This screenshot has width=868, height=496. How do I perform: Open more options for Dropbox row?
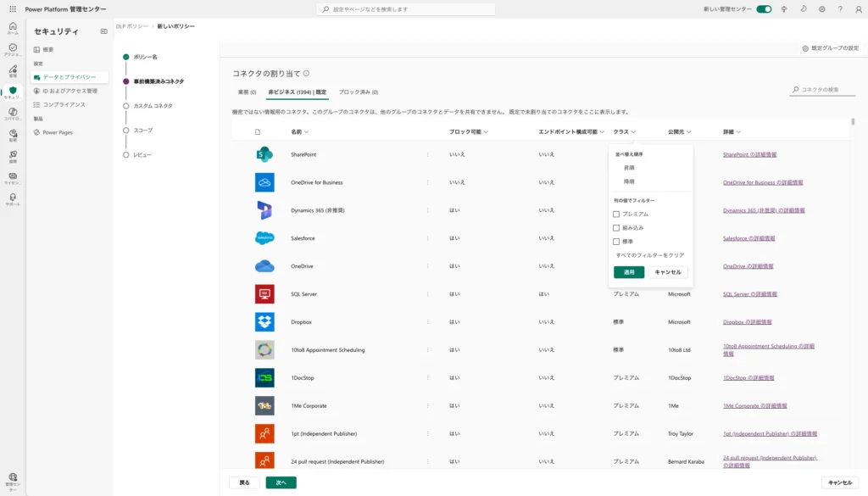[x=428, y=321]
